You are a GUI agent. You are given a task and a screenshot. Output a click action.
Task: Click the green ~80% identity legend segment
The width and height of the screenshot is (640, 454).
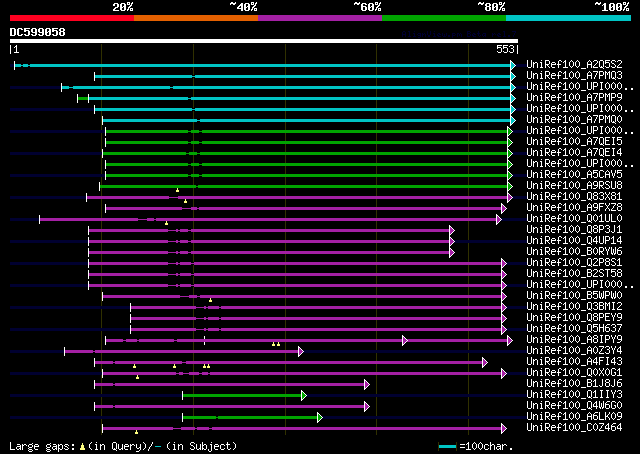coord(444,18)
